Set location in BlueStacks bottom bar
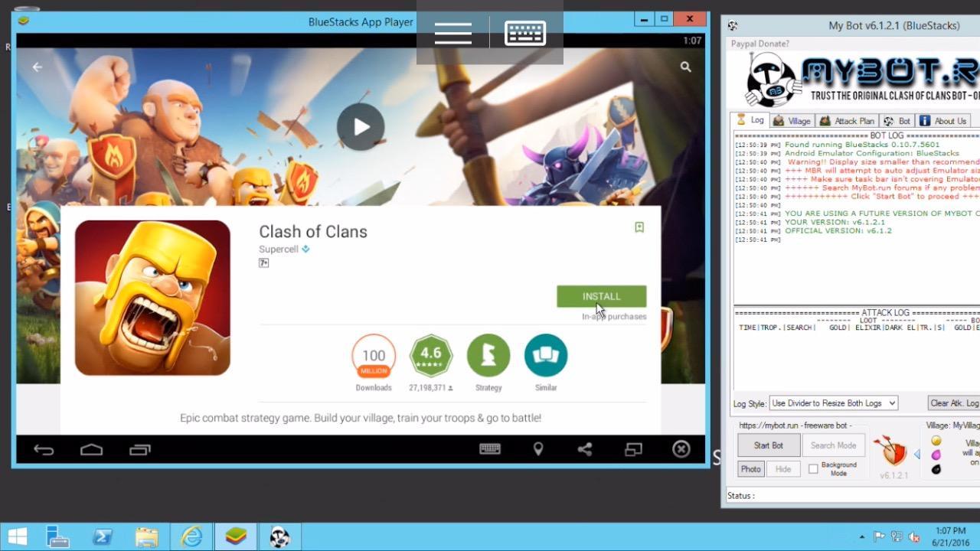 click(538, 449)
